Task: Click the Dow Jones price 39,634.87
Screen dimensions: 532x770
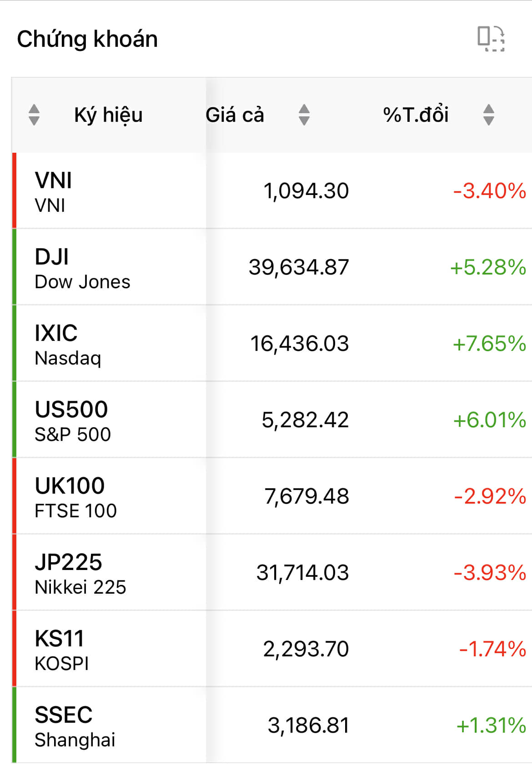Action: pyautogui.click(x=299, y=267)
